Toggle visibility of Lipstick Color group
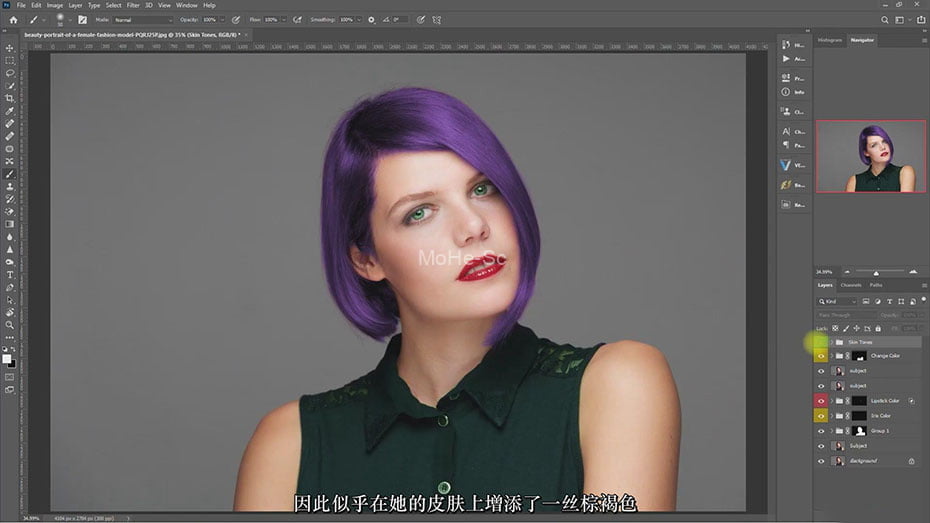This screenshot has height=523, width=930. (x=821, y=401)
